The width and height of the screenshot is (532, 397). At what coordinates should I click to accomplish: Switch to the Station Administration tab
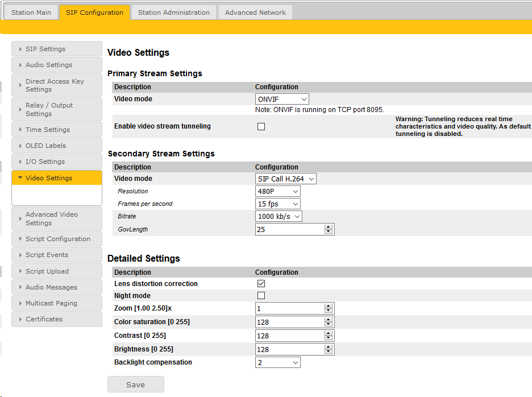[x=174, y=13]
